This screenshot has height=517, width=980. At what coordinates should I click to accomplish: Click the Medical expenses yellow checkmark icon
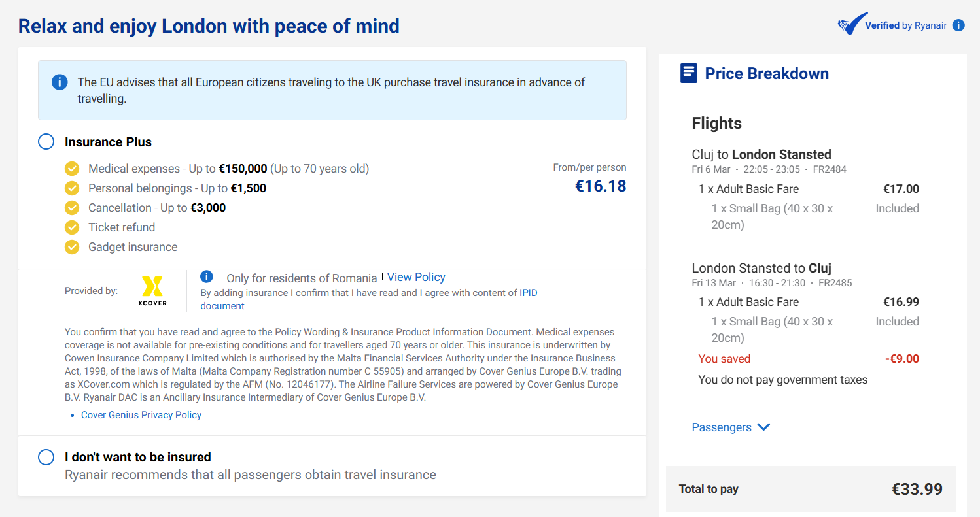click(x=72, y=169)
